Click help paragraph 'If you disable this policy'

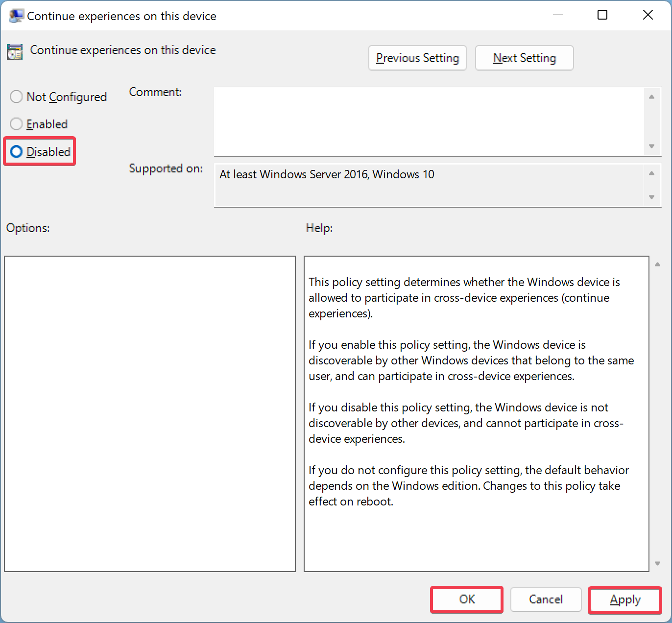tap(466, 423)
